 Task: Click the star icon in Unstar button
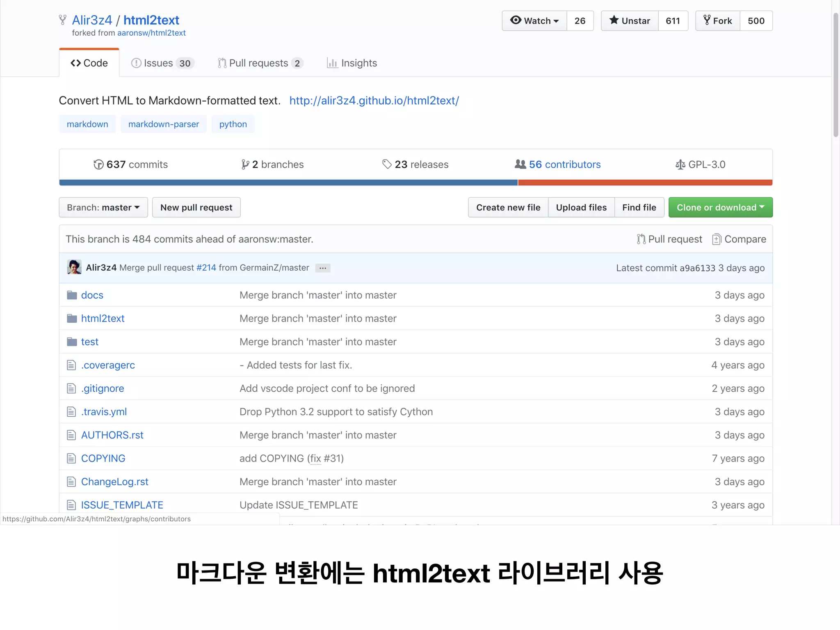(x=614, y=20)
